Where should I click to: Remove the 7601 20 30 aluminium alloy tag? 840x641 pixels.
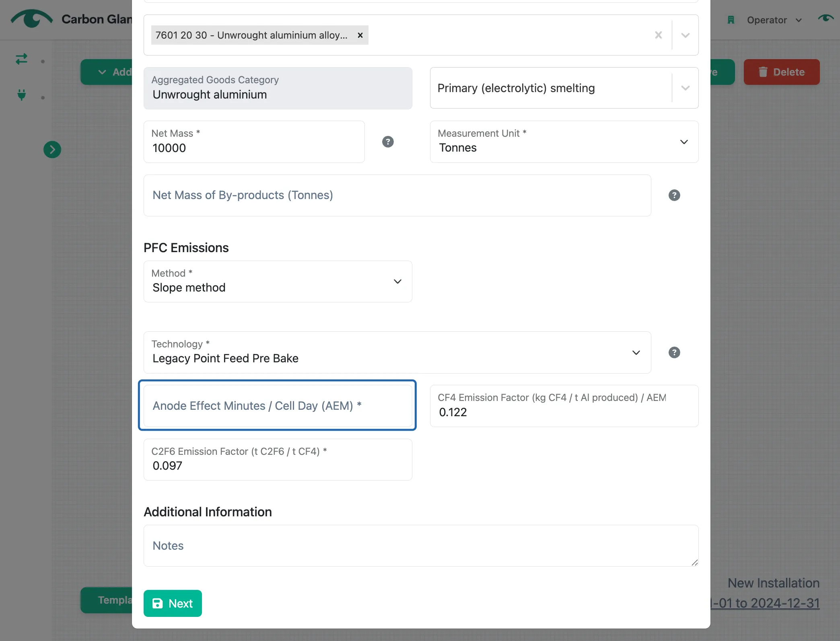pyautogui.click(x=360, y=35)
